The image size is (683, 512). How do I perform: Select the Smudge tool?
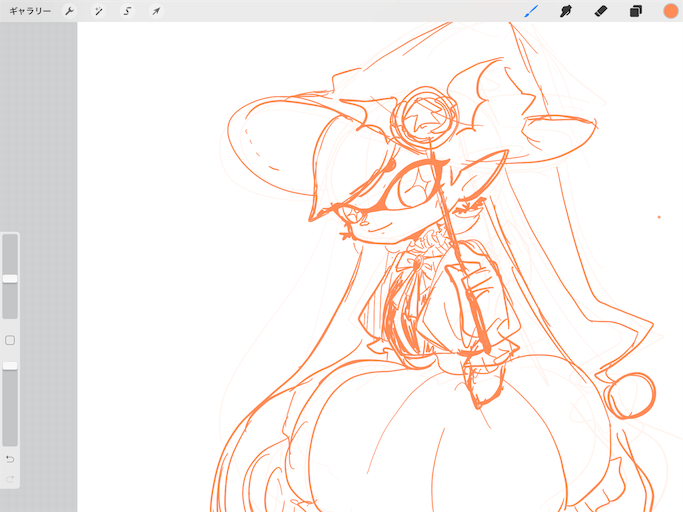(566, 11)
